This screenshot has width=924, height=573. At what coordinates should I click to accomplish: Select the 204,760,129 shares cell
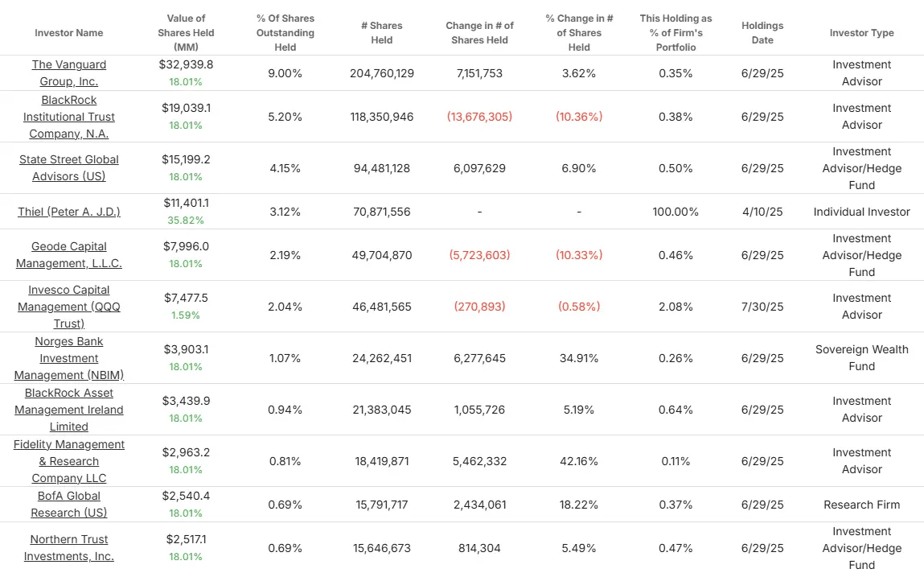click(382, 73)
